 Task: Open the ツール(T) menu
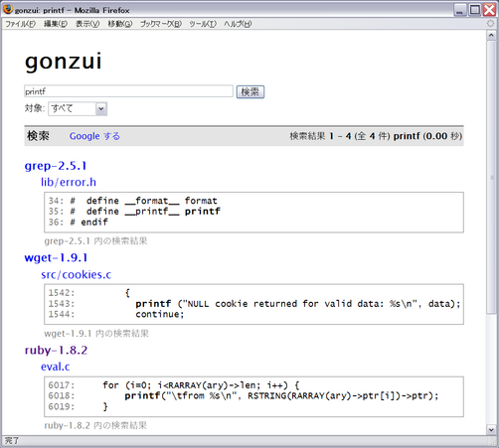203,24
